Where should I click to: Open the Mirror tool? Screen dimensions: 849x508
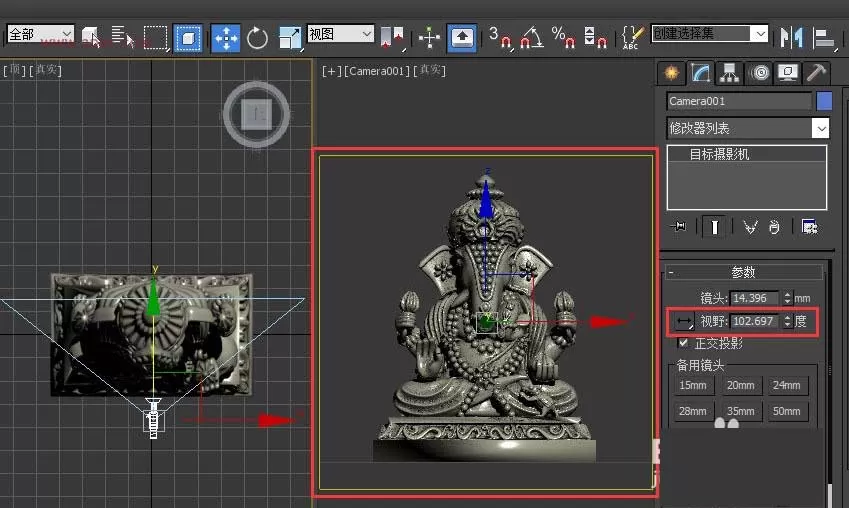point(791,37)
